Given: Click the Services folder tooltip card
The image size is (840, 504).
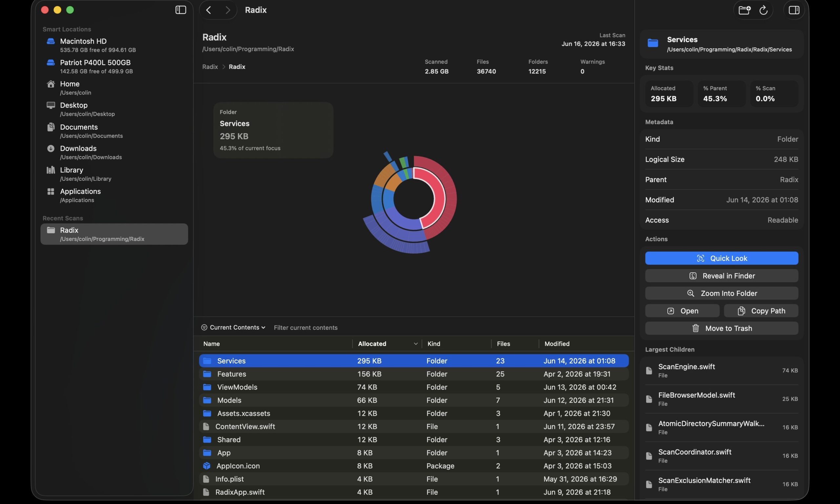Looking at the screenshot, I should tap(273, 130).
